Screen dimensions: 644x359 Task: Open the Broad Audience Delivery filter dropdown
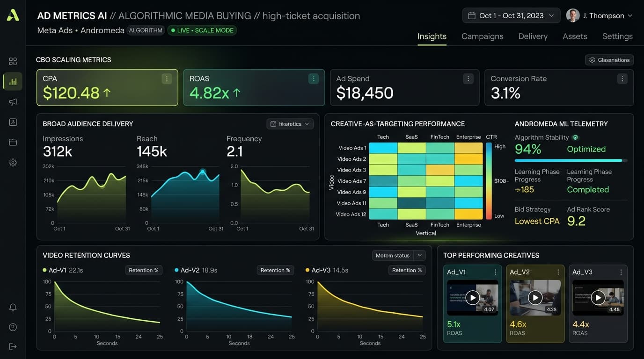(x=290, y=124)
